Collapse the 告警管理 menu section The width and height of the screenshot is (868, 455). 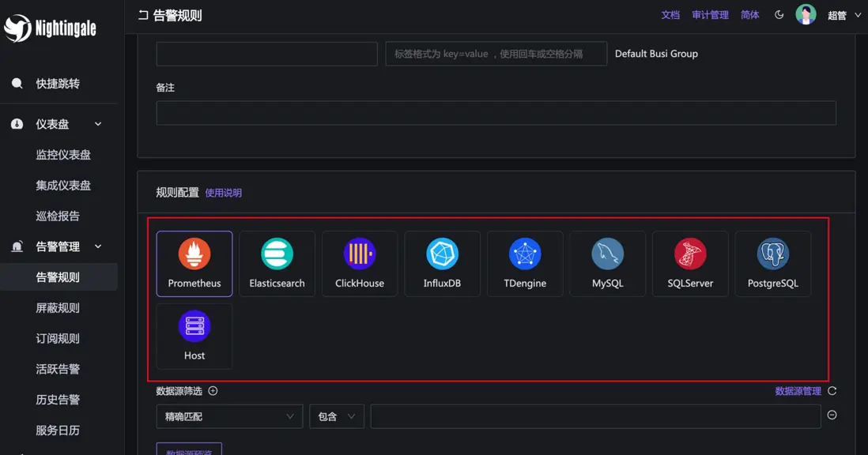click(x=58, y=246)
